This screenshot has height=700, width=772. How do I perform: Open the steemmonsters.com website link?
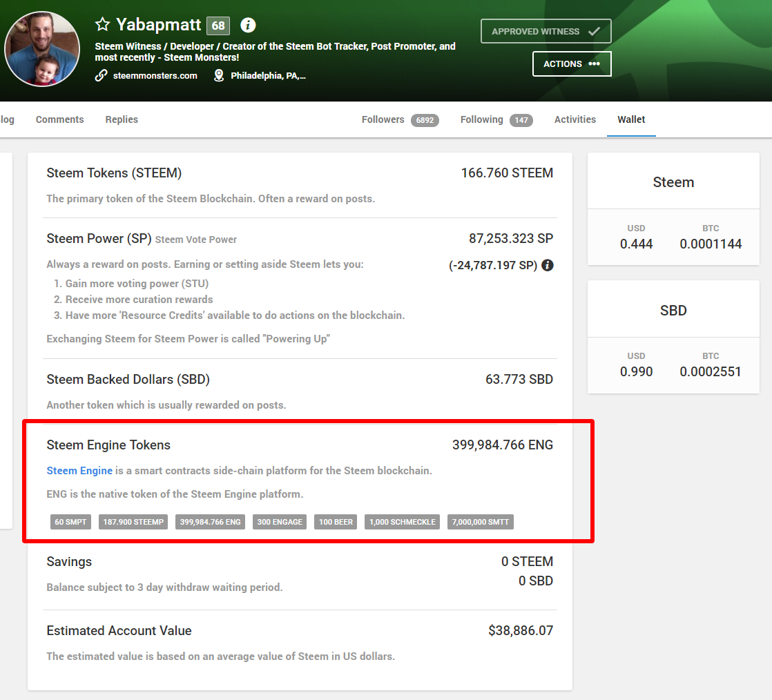155,75
